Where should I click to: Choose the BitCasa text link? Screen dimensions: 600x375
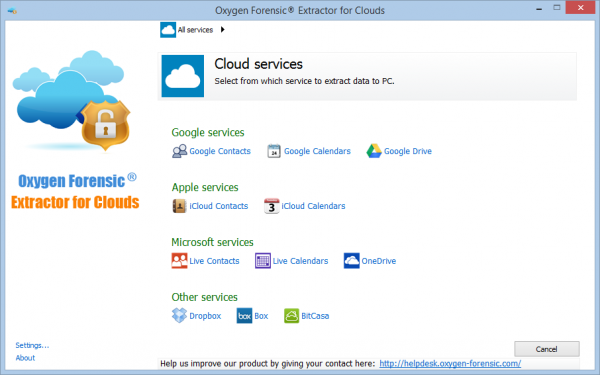point(315,316)
